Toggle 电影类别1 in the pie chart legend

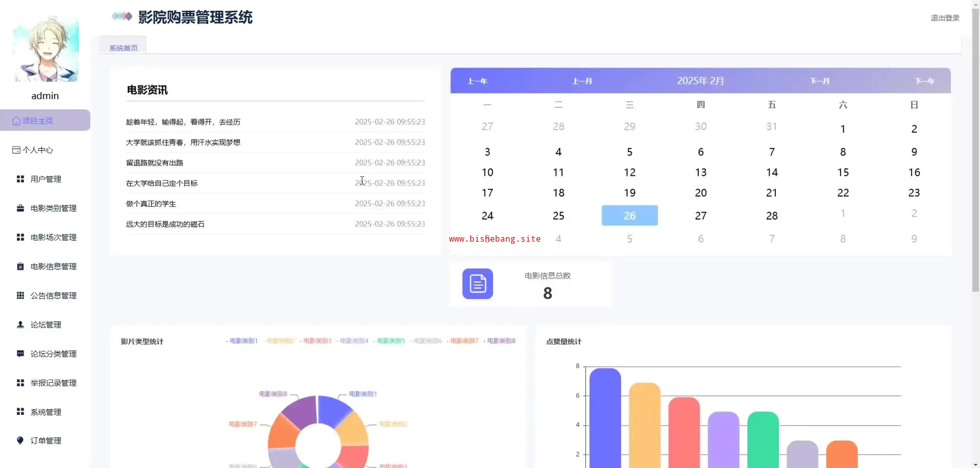242,341
